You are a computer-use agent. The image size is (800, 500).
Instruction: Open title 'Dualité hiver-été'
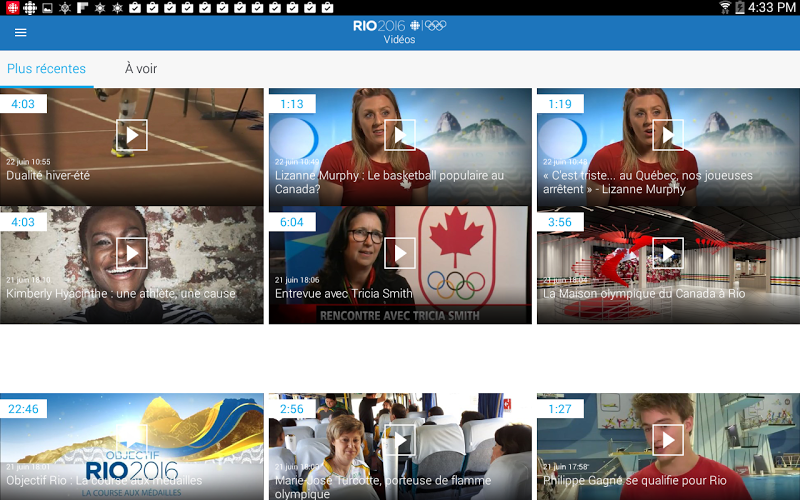(x=48, y=176)
